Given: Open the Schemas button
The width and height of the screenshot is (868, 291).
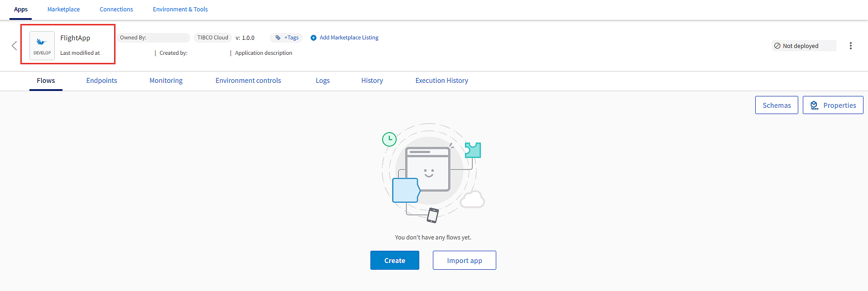Looking at the screenshot, I should pyautogui.click(x=777, y=105).
